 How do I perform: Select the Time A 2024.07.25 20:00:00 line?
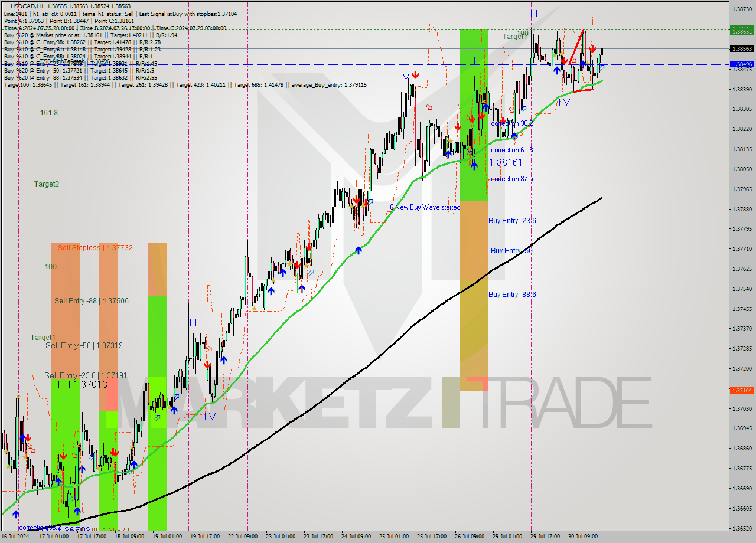[115, 28]
